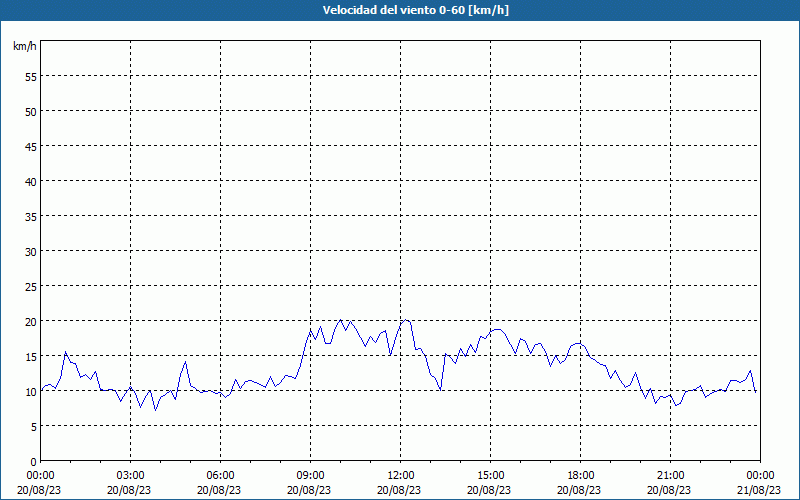Click the chart title 'Velocidad del viento 0-60 [km/h]'
Viewport: 800px width, 500px height.
[415, 10]
